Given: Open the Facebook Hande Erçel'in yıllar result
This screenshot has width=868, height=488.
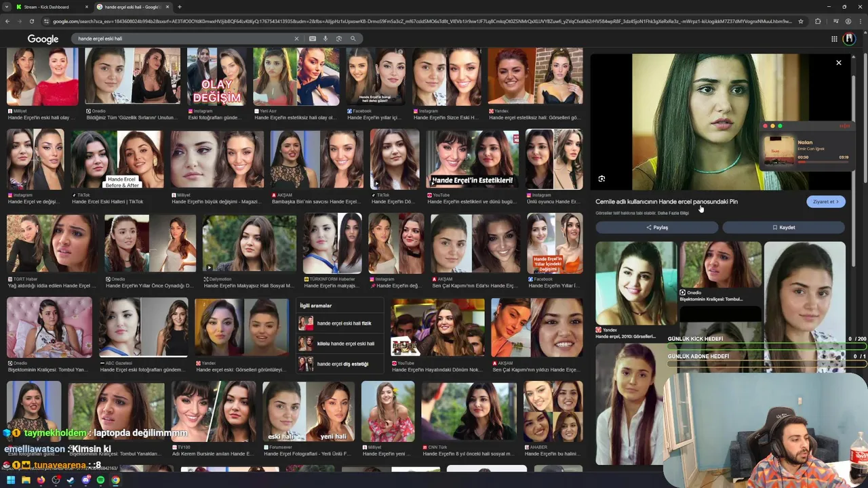Looking at the screenshot, I should point(376,76).
